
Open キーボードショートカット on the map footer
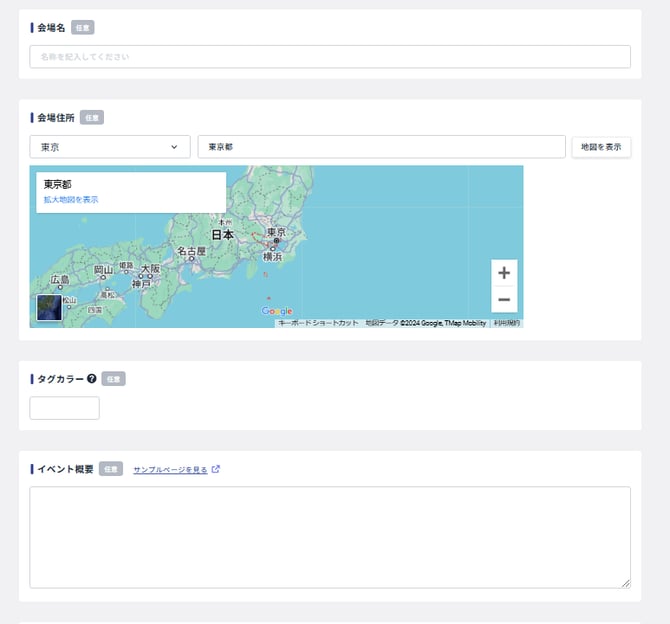click(x=318, y=323)
